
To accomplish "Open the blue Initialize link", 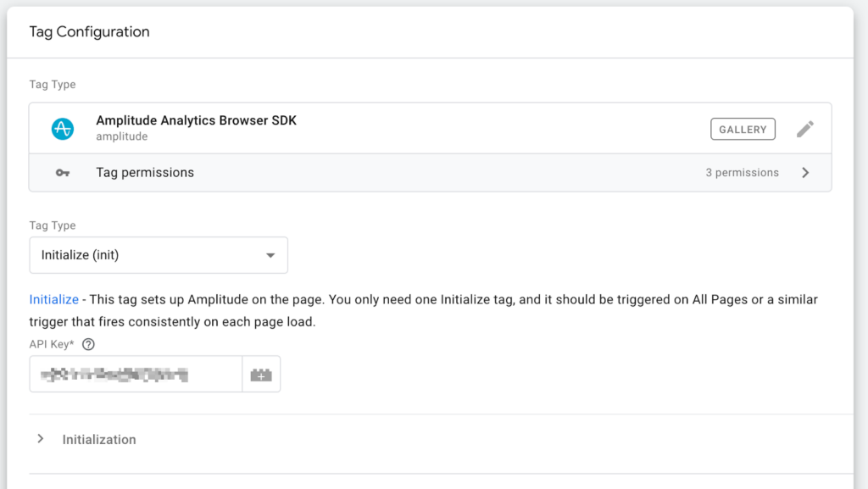I will [x=53, y=300].
